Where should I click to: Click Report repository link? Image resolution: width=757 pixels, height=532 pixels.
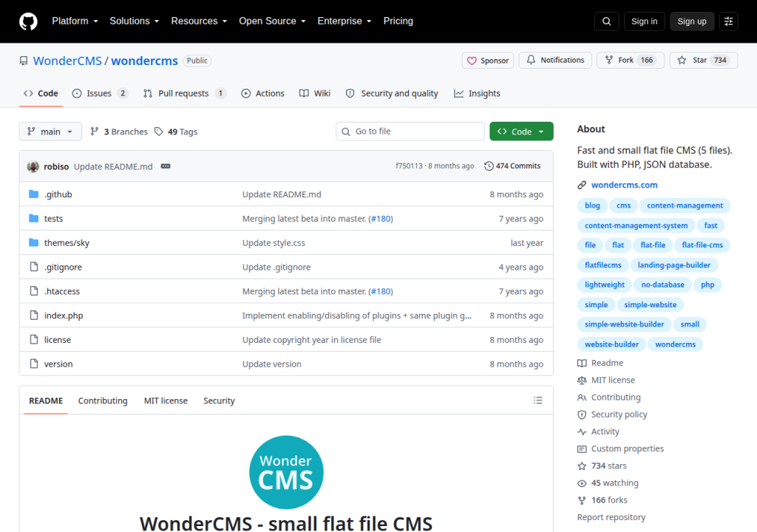611,517
